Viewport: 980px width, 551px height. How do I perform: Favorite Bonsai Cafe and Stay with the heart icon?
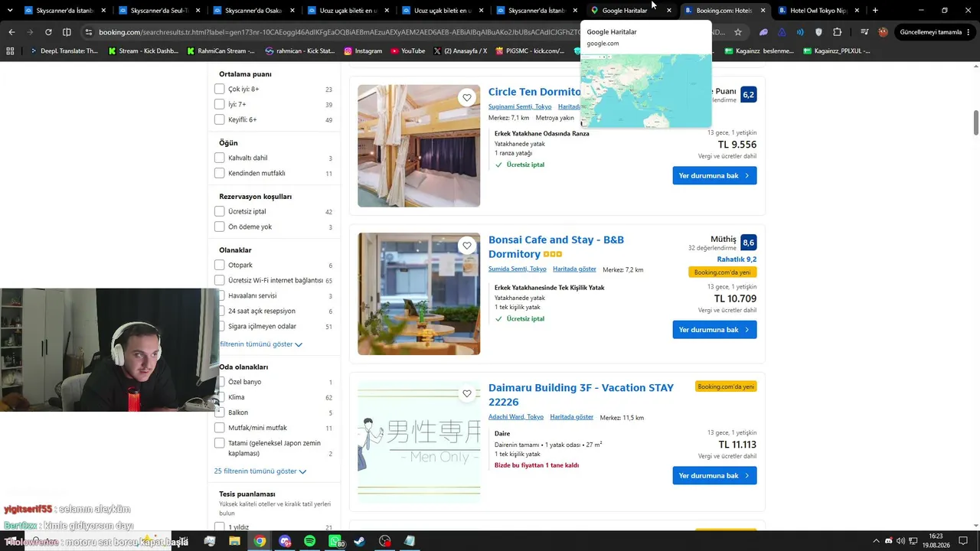[x=467, y=246]
